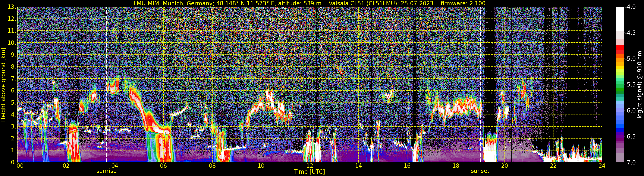Click the 'Vaisala CL51 (CL51LMU): 25-07-2023' text
This screenshot has height=176, width=644.
click(381, 3)
